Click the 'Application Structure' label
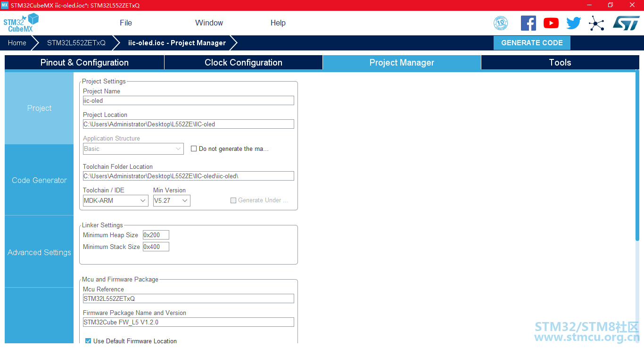This screenshot has width=644, height=348. click(111, 138)
